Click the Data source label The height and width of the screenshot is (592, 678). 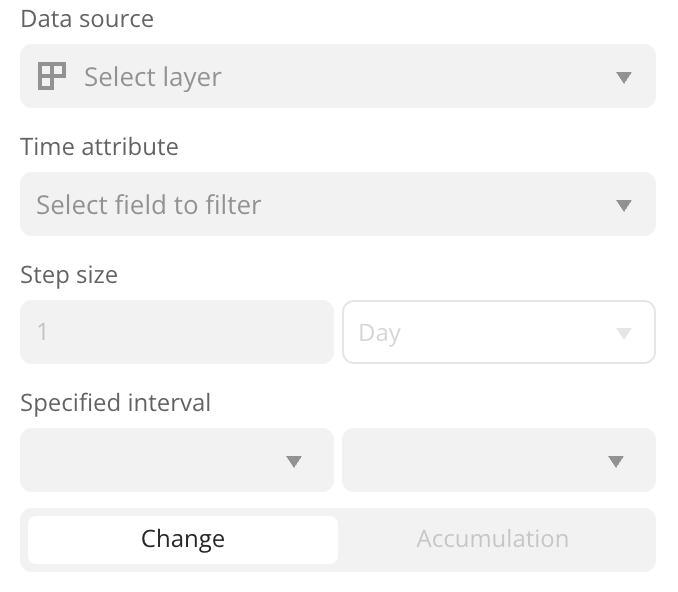pyautogui.click(x=87, y=19)
